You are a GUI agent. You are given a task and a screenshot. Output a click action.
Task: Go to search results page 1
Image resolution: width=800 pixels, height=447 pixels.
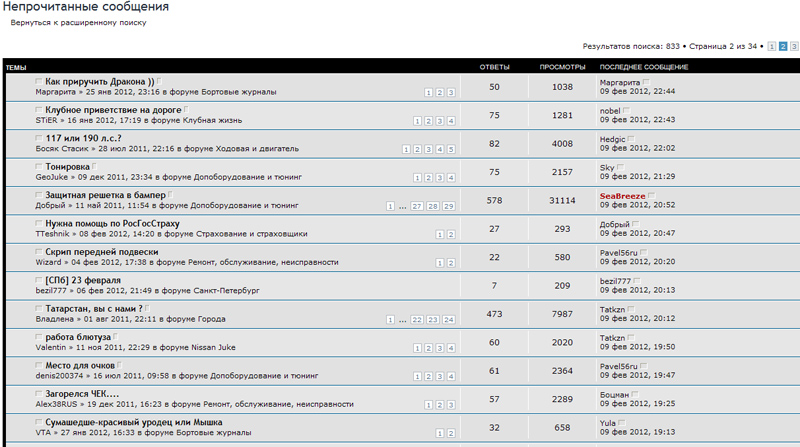pos(771,46)
